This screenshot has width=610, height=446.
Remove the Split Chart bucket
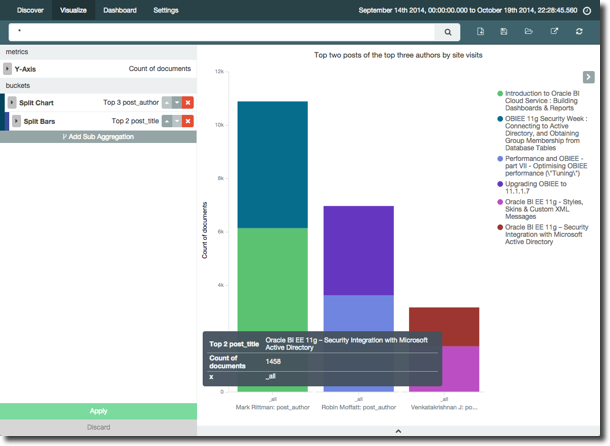pyautogui.click(x=188, y=103)
